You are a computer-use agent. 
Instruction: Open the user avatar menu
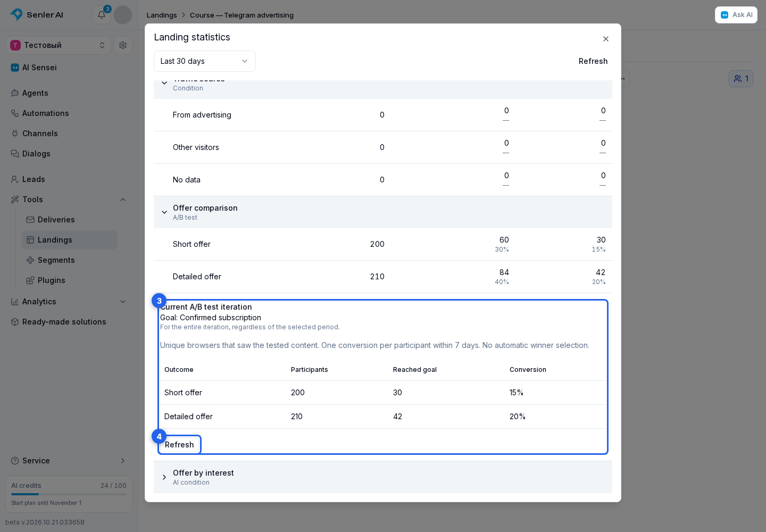(123, 15)
